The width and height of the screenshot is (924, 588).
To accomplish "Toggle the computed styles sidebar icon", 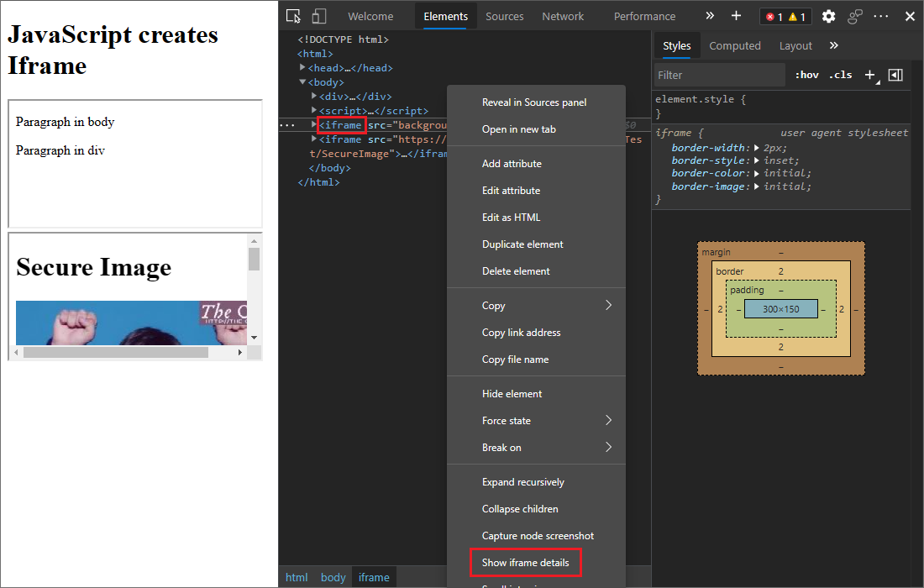I will [x=895, y=75].
